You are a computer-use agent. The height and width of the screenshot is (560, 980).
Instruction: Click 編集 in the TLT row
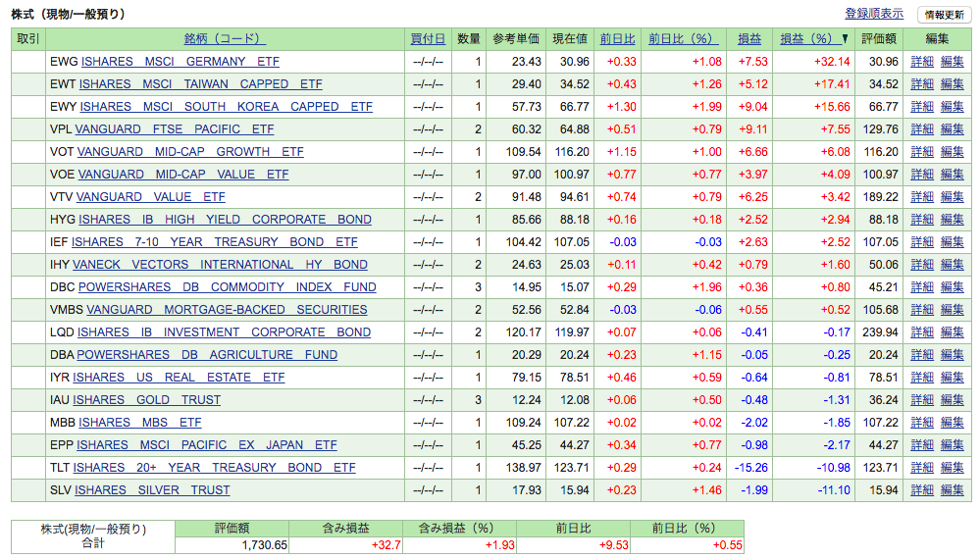coord(952,468)
